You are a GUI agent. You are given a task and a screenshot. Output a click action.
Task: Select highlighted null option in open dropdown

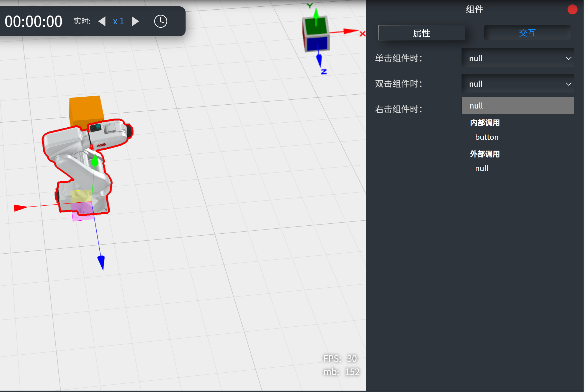click(x=517, y=106)
